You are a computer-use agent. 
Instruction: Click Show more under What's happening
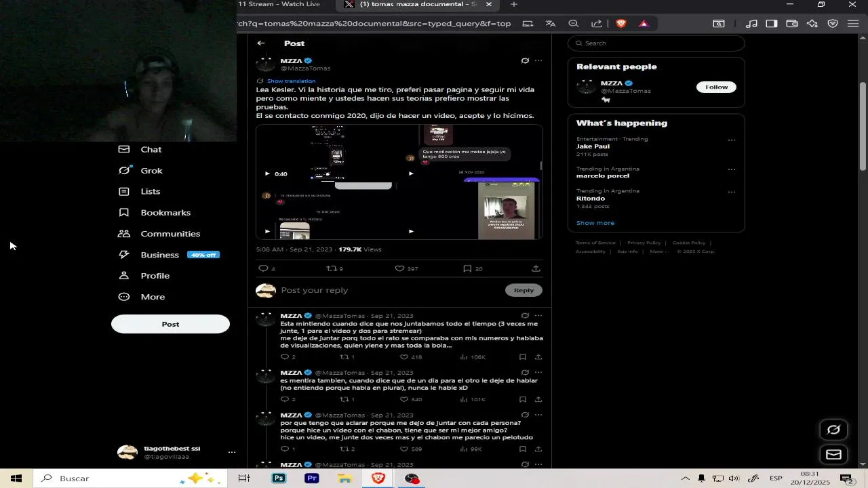595,223
